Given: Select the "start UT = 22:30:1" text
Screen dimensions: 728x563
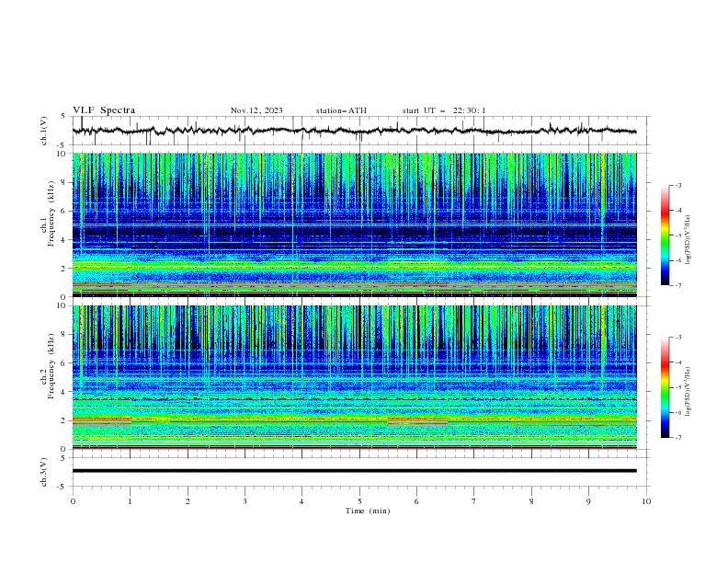Looking at the screenshot, I should 444,110.
